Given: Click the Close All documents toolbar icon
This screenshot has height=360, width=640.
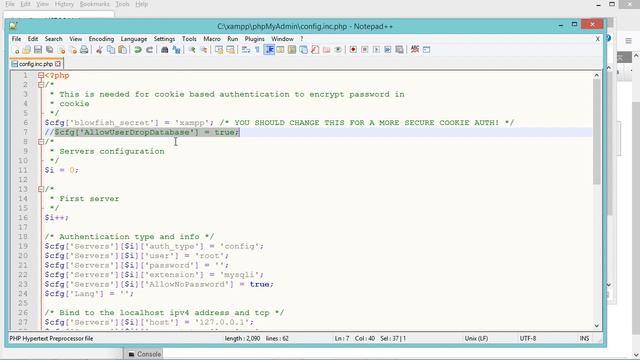Looking at the screenshot, I should click(73, 50).
